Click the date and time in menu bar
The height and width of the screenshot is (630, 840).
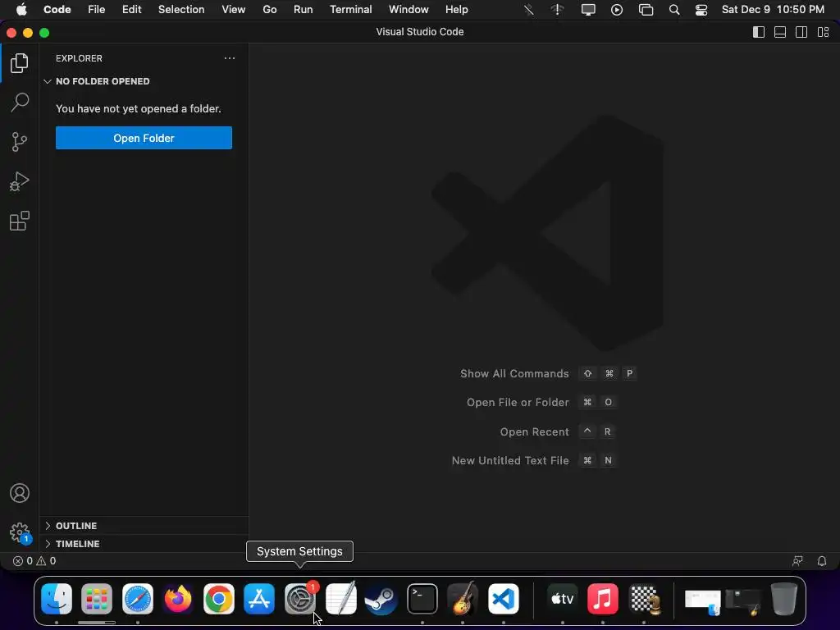[x=773, y=10]
